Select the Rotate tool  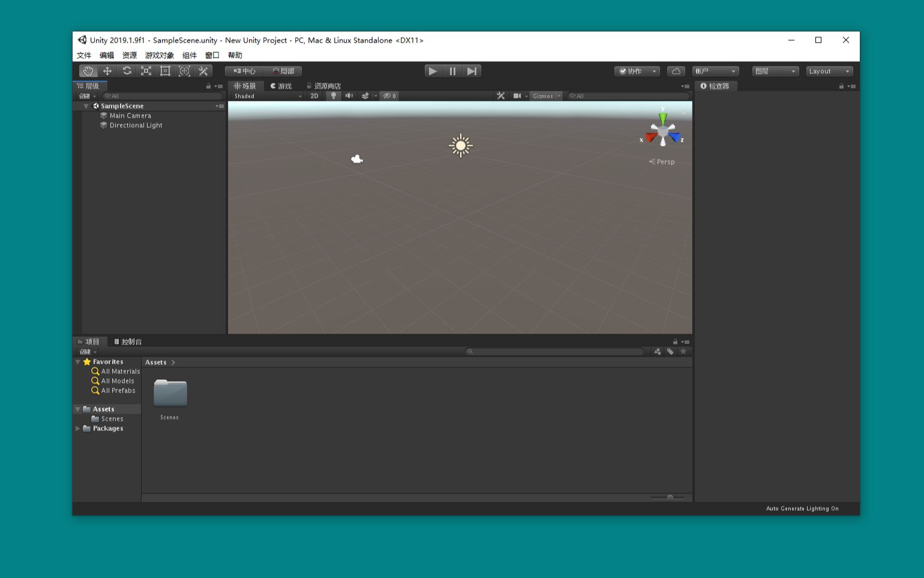pos(127,71)
